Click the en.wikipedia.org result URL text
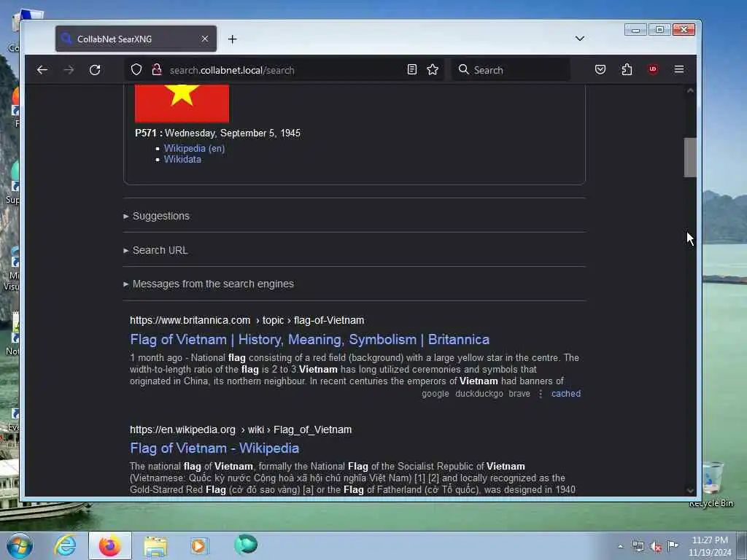The width and height of the screenshot is (747, 560). click(x=241, y=429)
